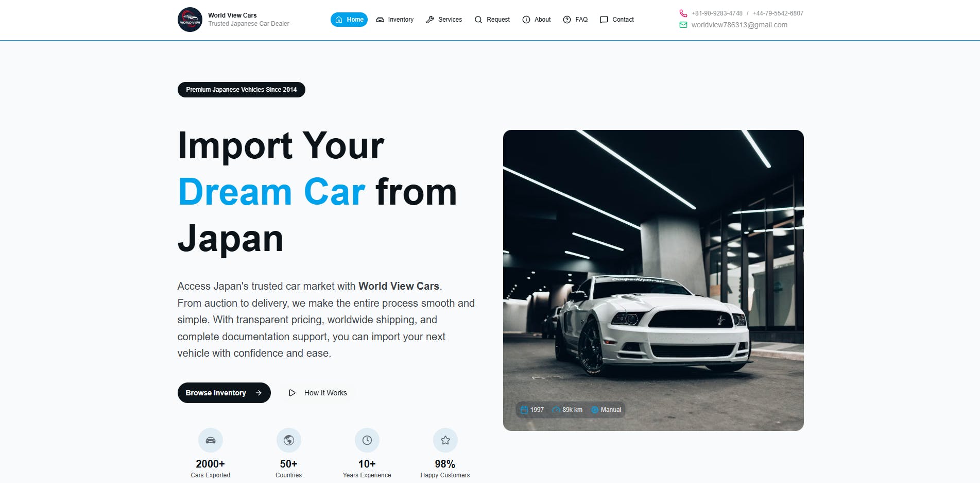
Task: Call the +81-90-9283-4748 number
Action: [x=717, y=13]
